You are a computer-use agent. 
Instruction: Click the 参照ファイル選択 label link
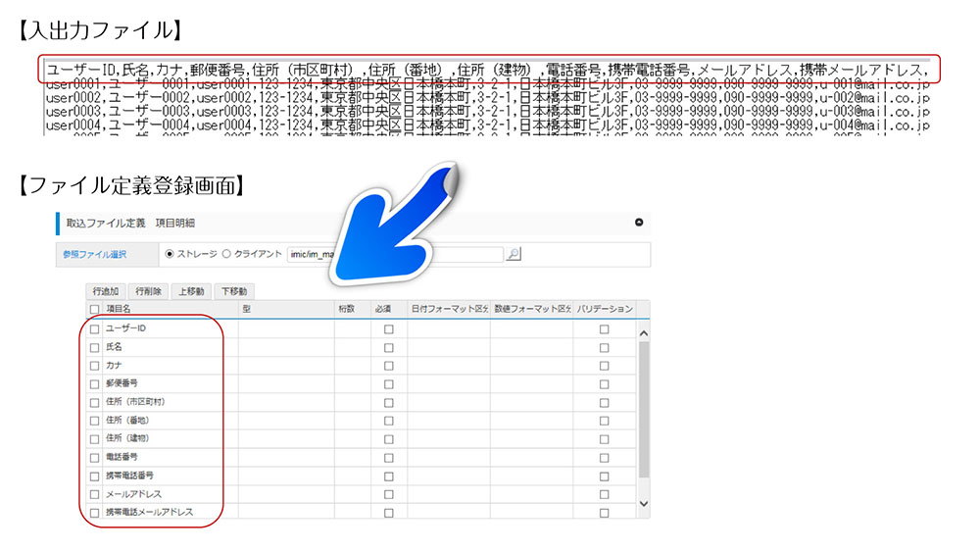[94, 255]
